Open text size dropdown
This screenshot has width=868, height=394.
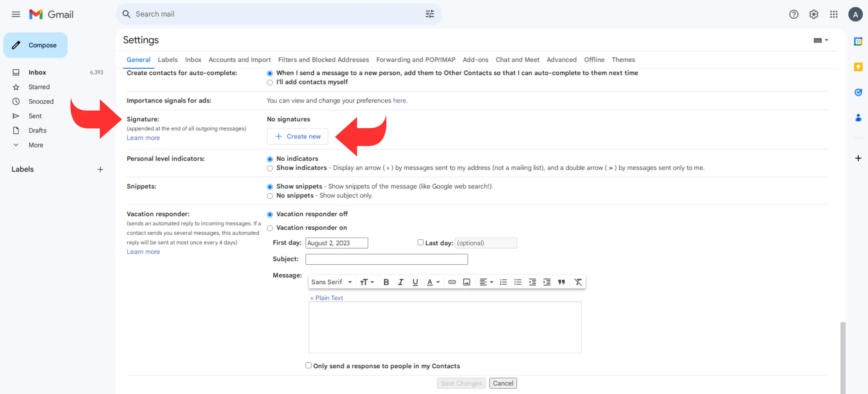367,282
